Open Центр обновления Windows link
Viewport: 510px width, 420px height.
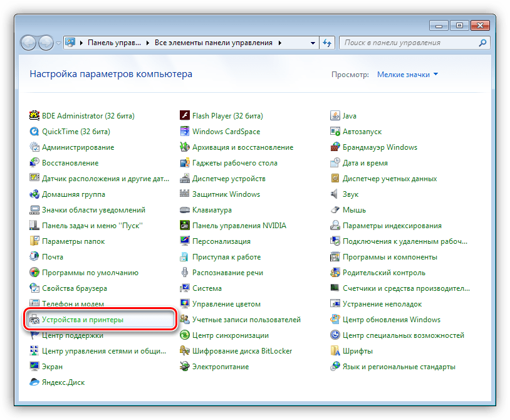click(391, 320)
